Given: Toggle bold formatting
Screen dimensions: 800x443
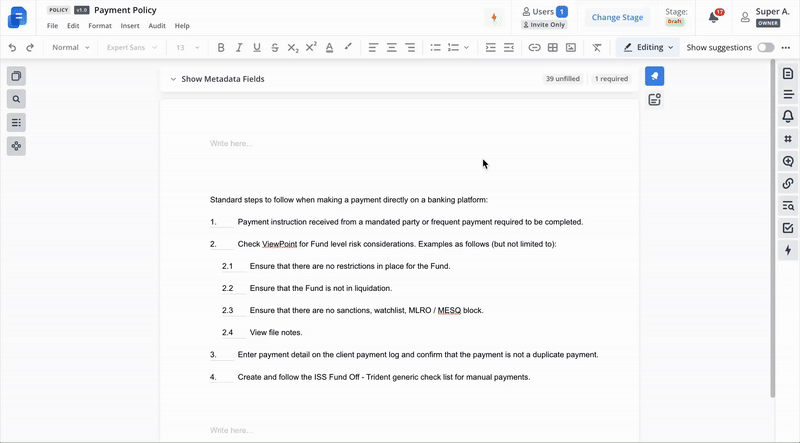Looking at the screenshot, I should (221, 47).
